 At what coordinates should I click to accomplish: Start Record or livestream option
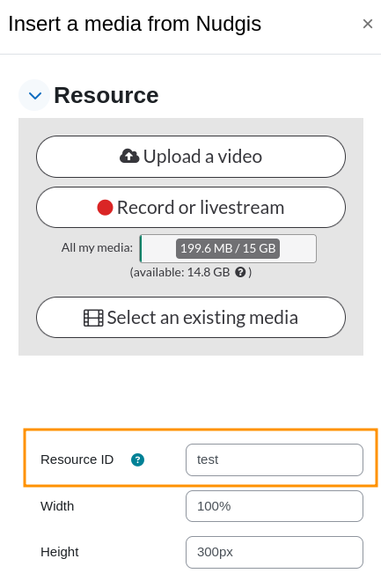pyautogui.click(x=191, y=208)
